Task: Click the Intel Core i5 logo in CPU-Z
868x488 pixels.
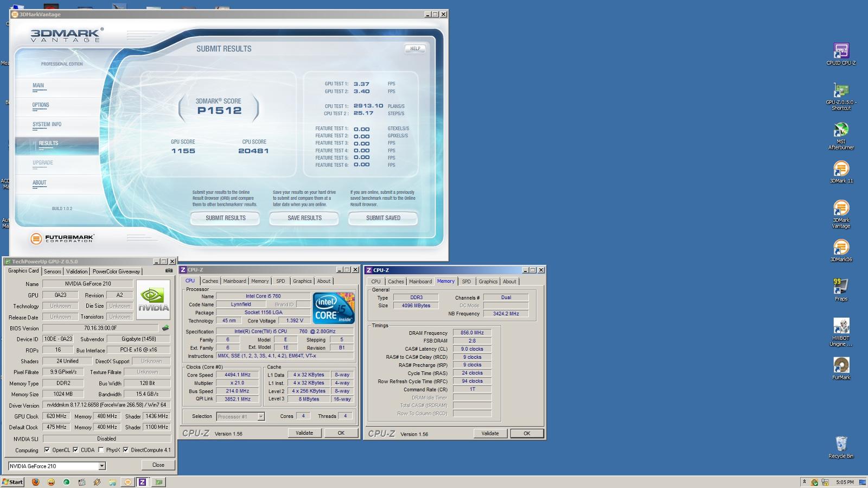Action: point(334,308)
